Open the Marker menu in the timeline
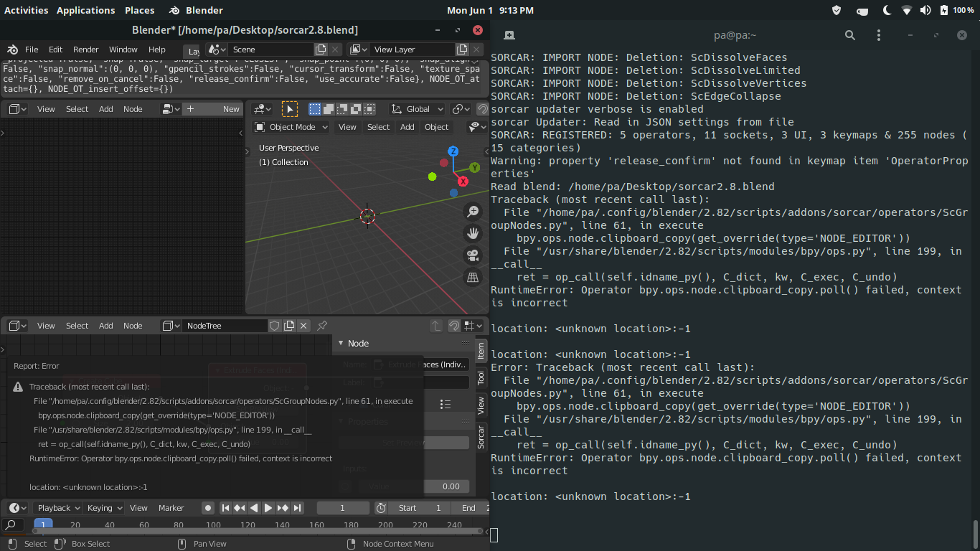The image size is (980, 551). point(171,508)
